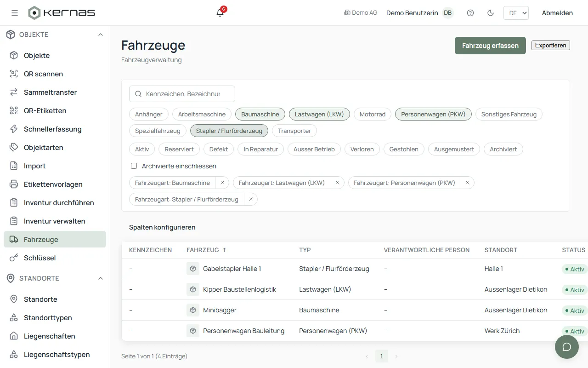This screenshot has height=368, width=588.
Task: Click the Exportieren button
Action: (x=551, y=45)
